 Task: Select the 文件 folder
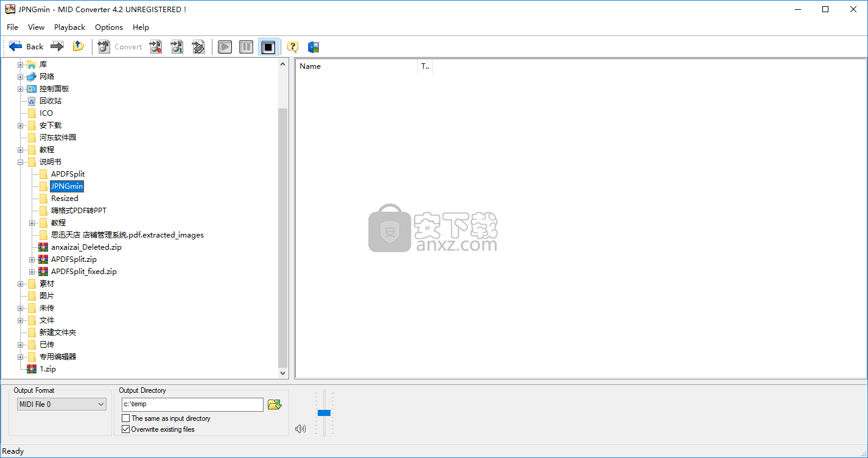[x=47, y=320]
